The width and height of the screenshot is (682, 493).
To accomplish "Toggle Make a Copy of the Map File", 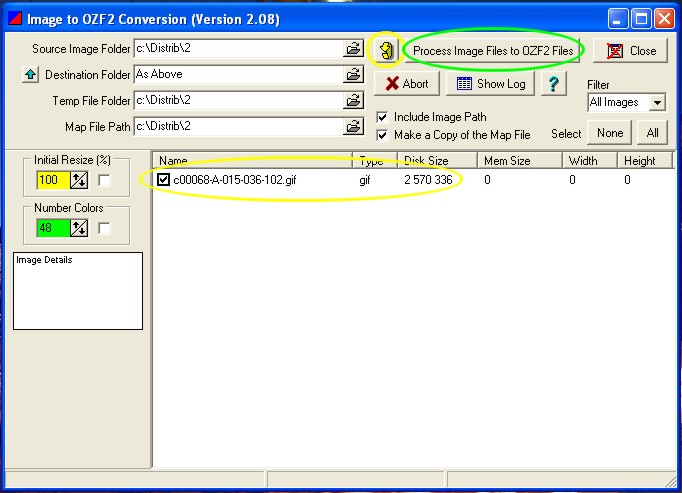I will pyautogui.click(x=382, y=135).
